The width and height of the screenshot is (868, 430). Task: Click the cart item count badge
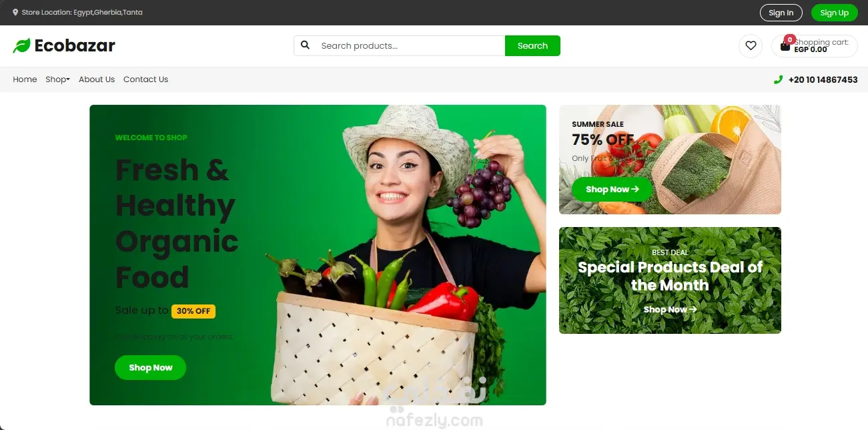click(x=790, y=39)
